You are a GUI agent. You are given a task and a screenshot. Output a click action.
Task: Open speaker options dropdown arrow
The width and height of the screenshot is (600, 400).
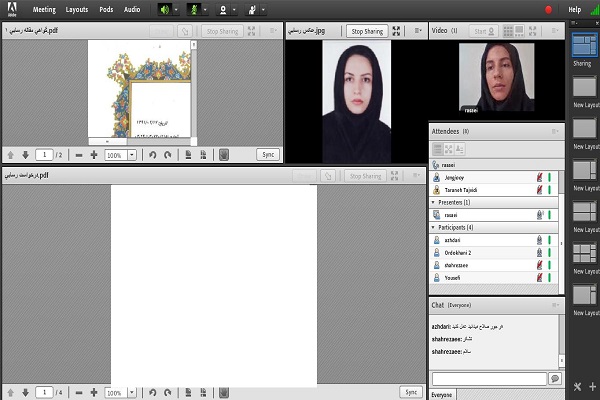(x=176, y=10)
